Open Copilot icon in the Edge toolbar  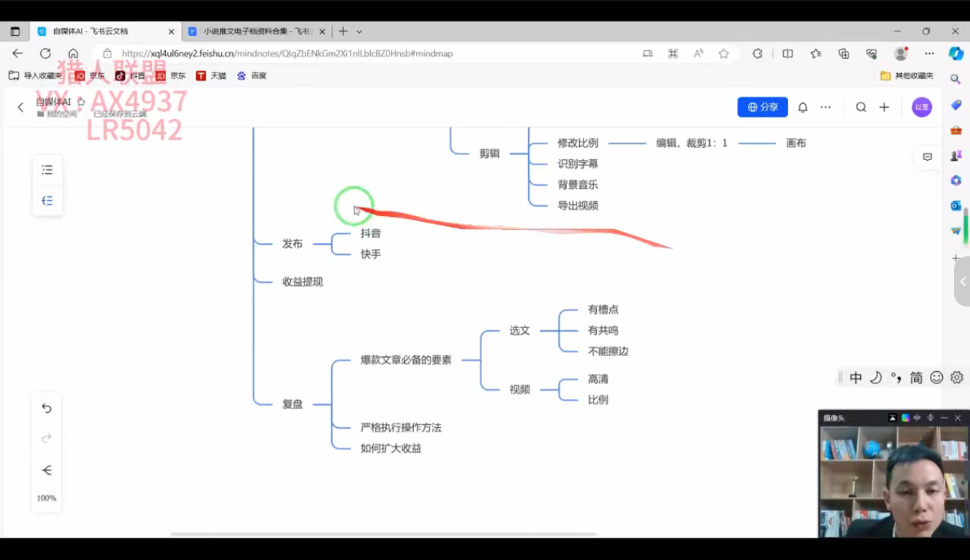click(956, 54)
